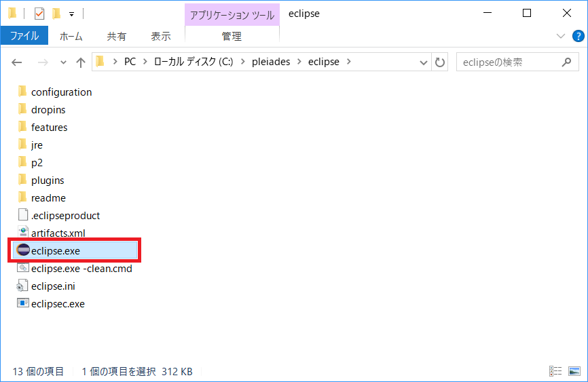Select the dropins folder name

pyautogui.click(x=48, y=110)
